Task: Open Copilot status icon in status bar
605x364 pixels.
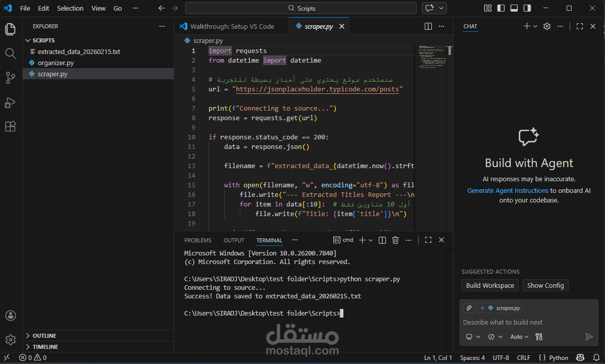Action: 580,358
